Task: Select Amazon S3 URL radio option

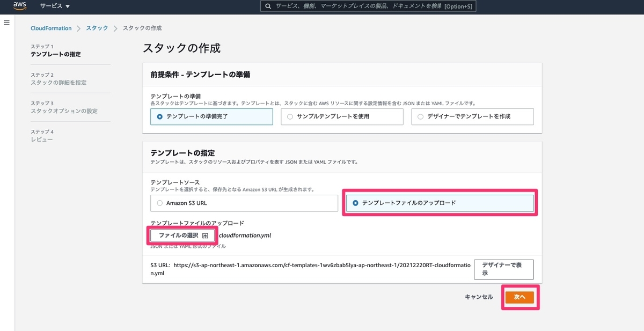Action: (x=244, y=203)
